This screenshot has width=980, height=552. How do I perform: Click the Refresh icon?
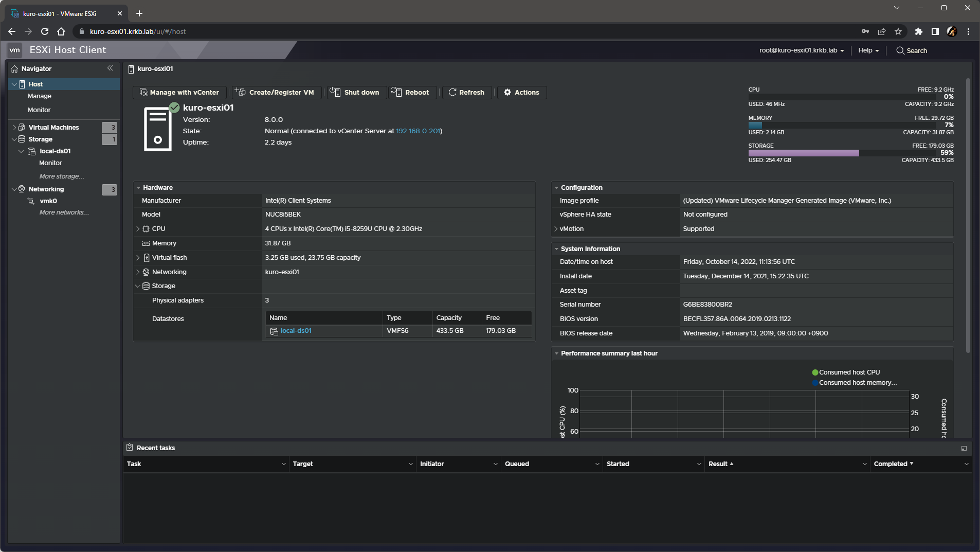[x=452, y=92]
